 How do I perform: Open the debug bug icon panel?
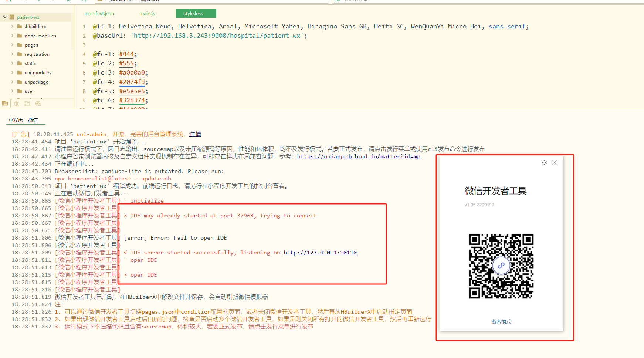point(16,104)
